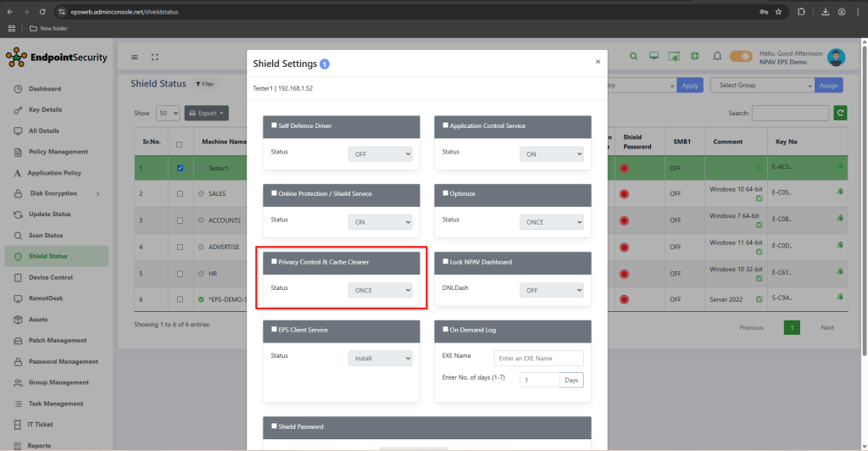Click the hamburger menu icon
Viewport: 868px width, 451px height.
(x=134, y=58)
